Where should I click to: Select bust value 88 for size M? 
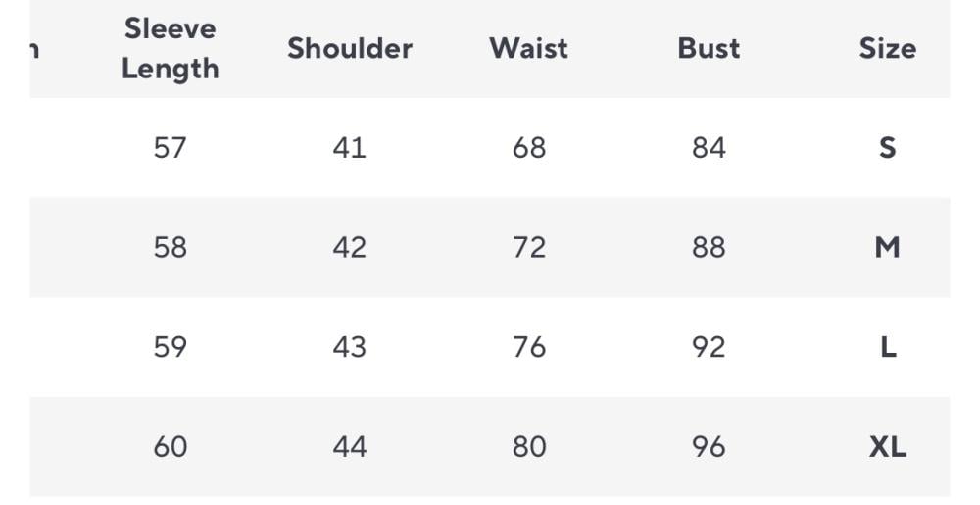pos(709,247)
